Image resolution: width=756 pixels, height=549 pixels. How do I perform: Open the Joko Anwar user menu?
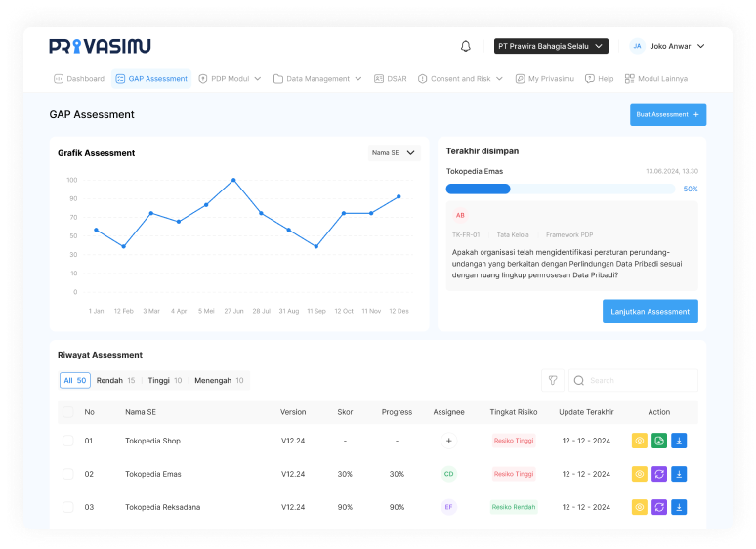pyautogui.click(x=668, y=46)
